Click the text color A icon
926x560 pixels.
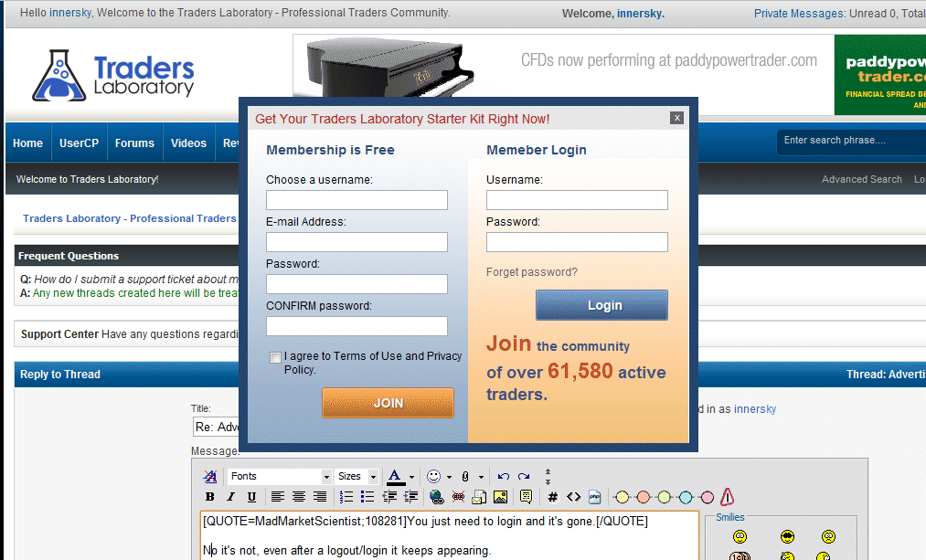click(395, 476)
